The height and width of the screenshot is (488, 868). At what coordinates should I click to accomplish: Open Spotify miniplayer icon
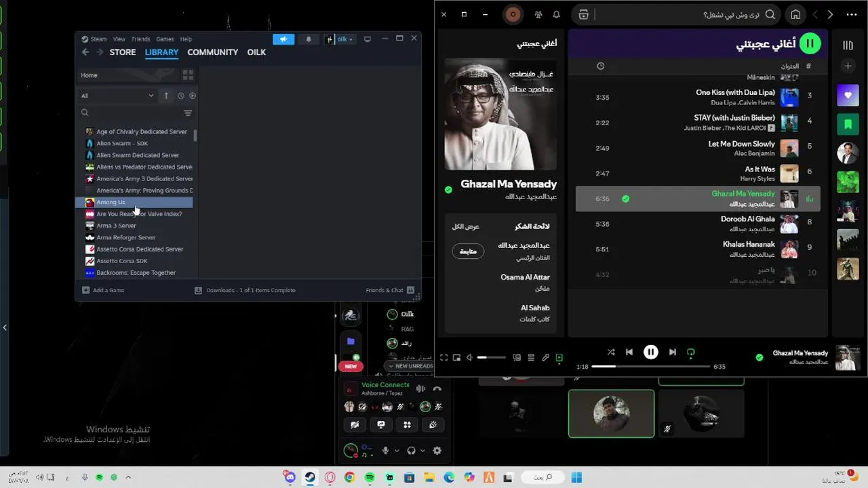[x=456, y=357]
